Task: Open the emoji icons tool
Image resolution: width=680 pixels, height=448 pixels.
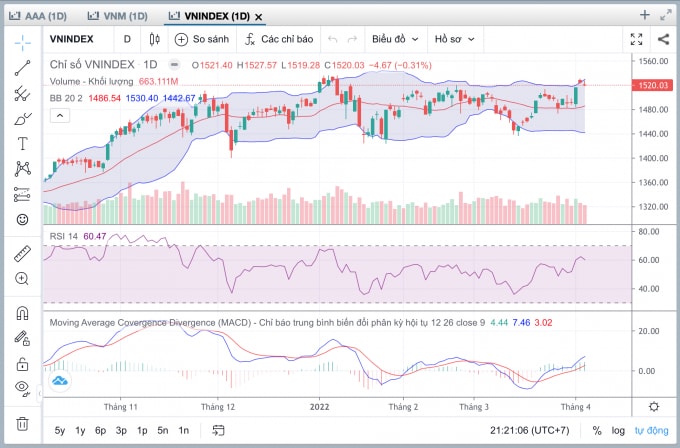Action: (22, 219)
